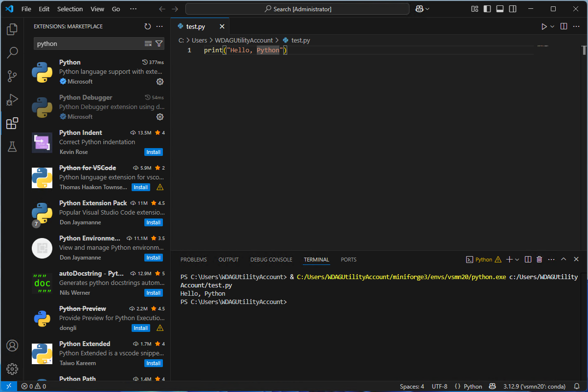This screenshot has height=392, width=588.
Task: Open editor more actions menu
Action: (x=576, y=26)
